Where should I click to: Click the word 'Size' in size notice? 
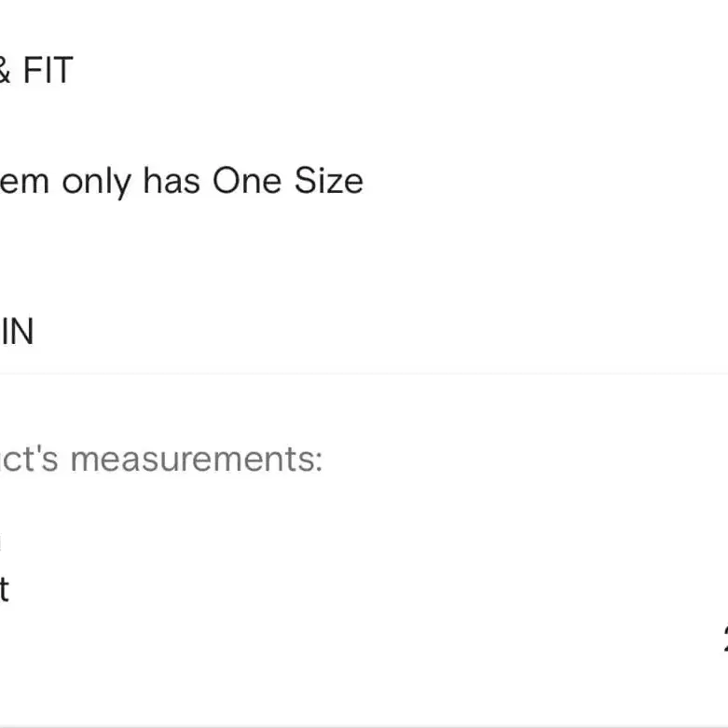tap(329, 180)
